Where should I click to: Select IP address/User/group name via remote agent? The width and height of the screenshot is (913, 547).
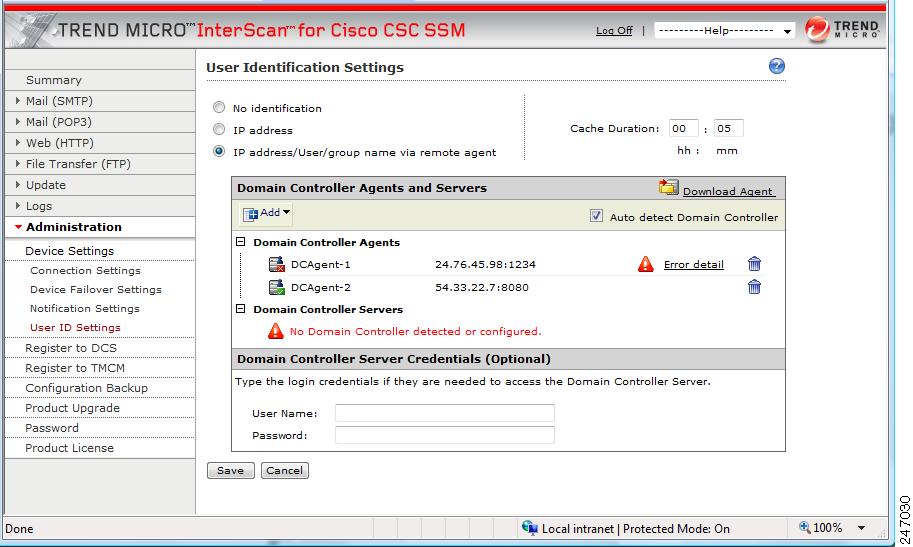(x=219, y=151)
